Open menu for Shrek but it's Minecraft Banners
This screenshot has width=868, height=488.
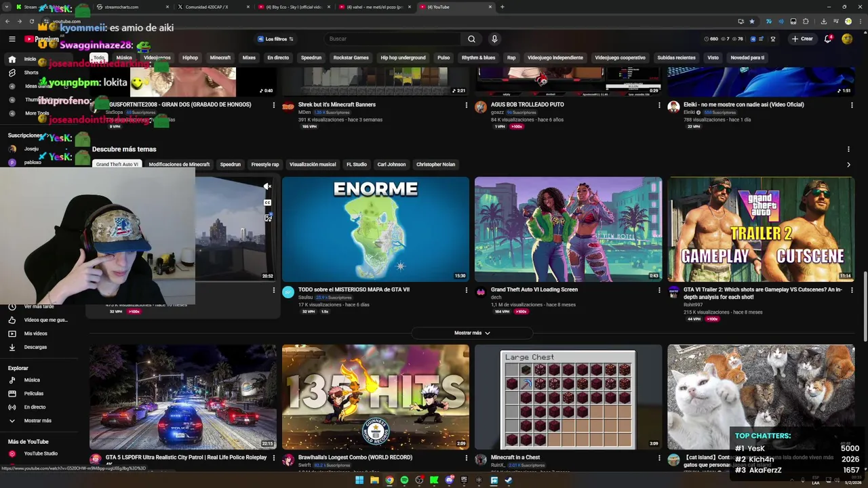pyautogui.click(x=466, y=105)
